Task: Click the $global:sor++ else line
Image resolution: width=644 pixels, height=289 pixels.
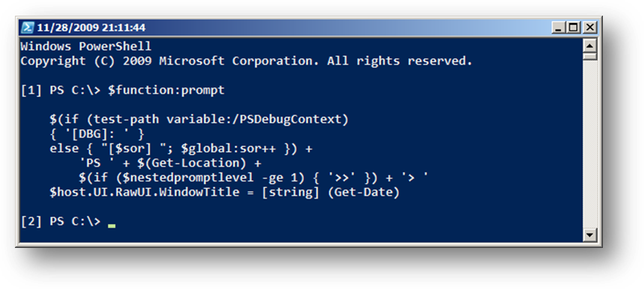Action: (181, 149)
